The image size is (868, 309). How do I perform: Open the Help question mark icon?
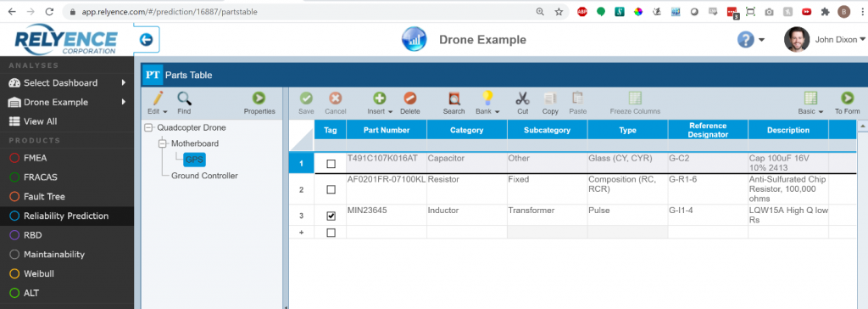tap(746, 39)
